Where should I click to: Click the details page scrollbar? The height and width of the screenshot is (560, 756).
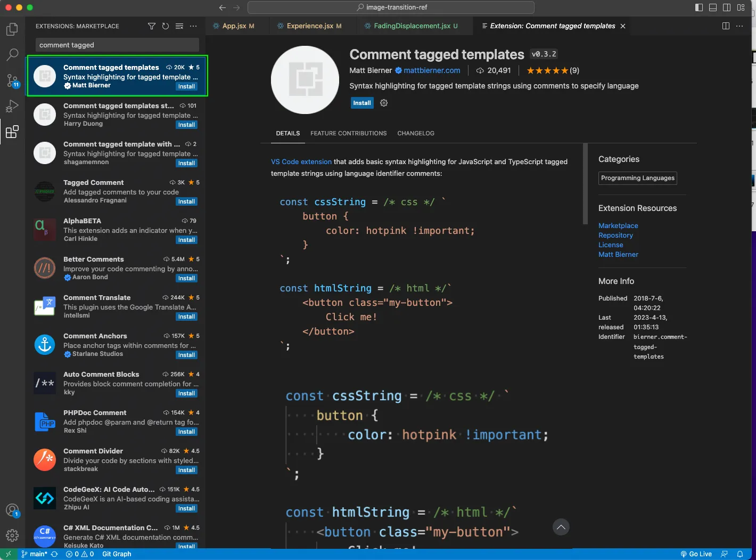[585, 184]
